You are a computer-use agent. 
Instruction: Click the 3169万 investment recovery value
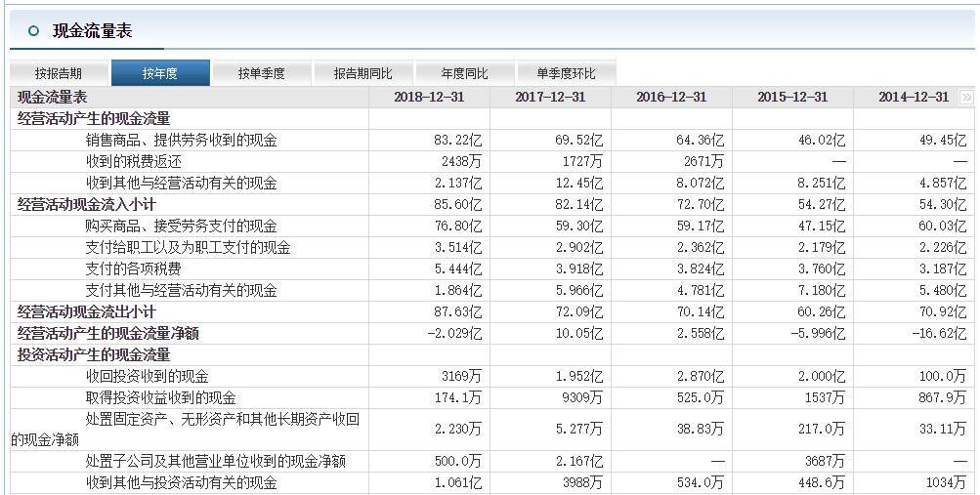coord(461,377)
